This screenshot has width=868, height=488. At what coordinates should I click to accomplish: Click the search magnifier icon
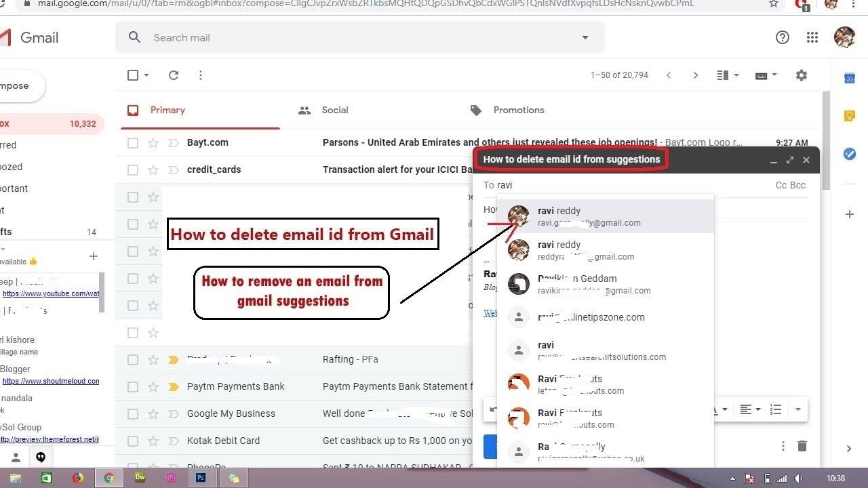click(135, 37)
